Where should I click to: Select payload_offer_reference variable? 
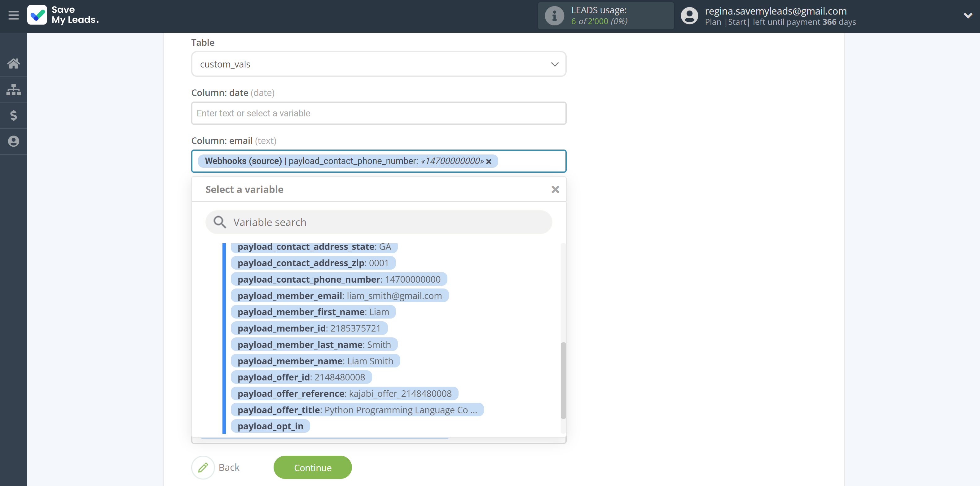[x=345, y=394]
